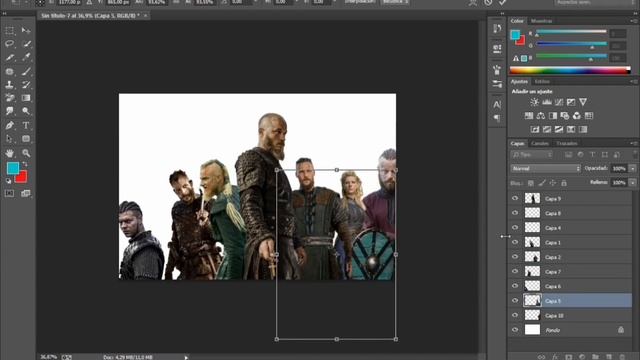Select the Quick Selection tool

tap(26, 44)
